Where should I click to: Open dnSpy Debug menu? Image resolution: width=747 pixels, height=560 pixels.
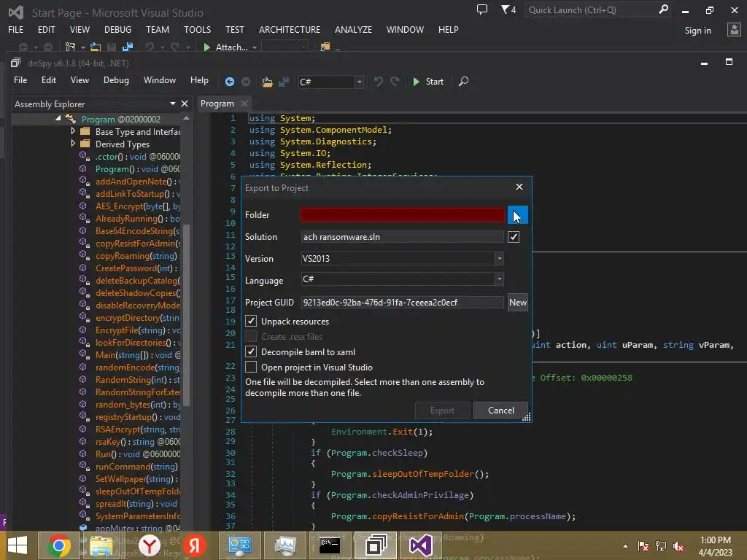click(x=116, y=80)
